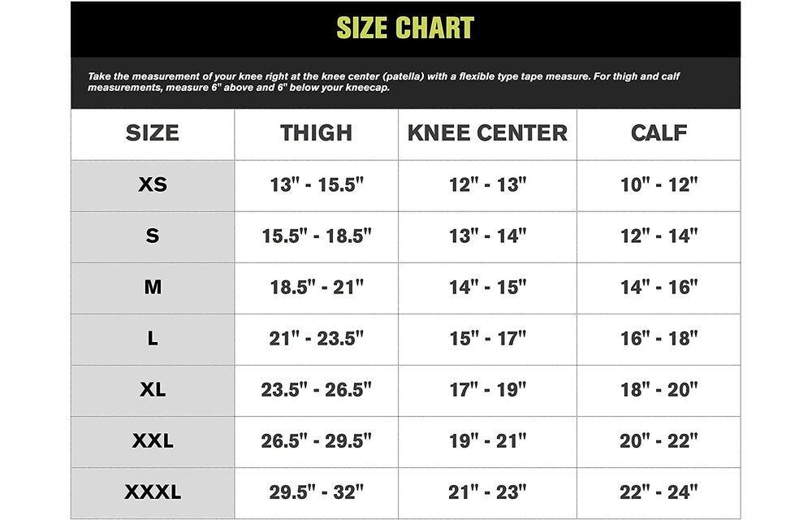Click the measurement instructions text

click(383, 82)
